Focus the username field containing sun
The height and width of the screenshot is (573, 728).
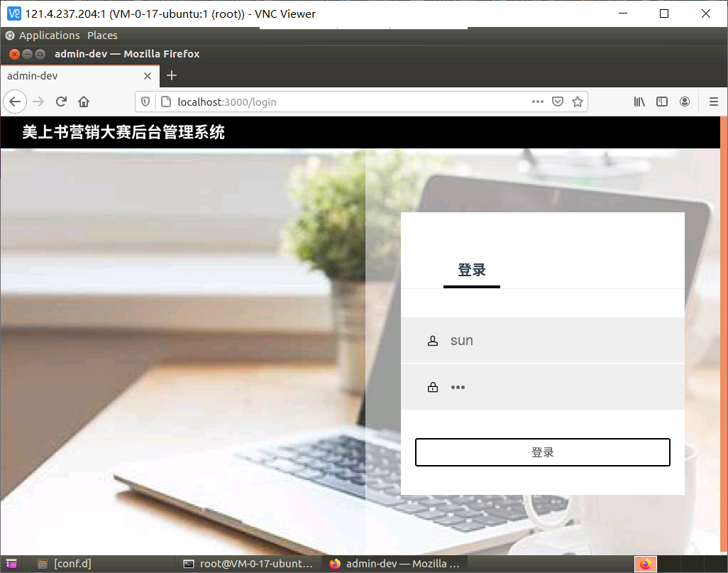(542, 340)
